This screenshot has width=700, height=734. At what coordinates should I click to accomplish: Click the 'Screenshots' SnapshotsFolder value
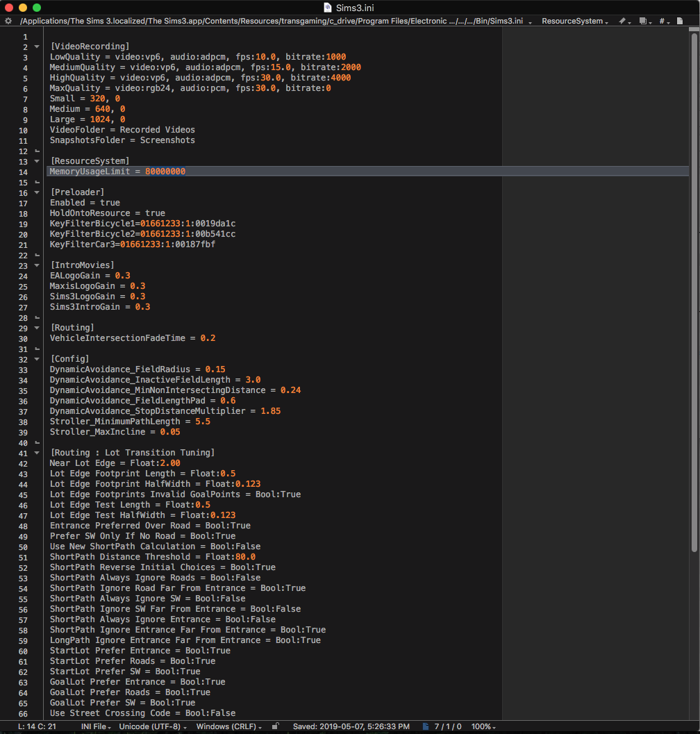point(167,140)
